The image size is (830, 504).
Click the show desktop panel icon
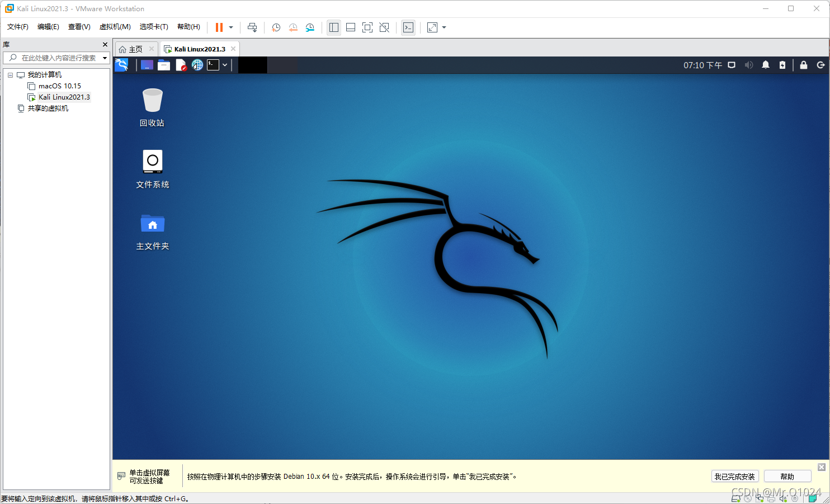147,65
